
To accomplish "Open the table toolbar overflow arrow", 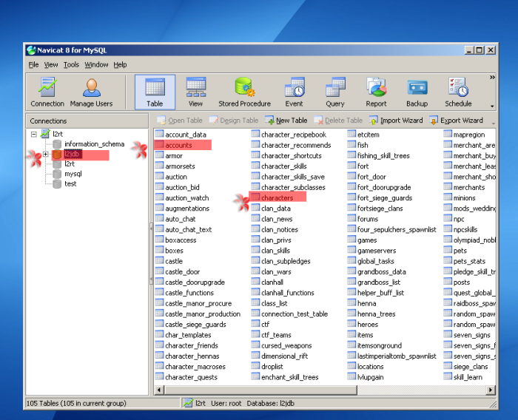I will 494,123.
